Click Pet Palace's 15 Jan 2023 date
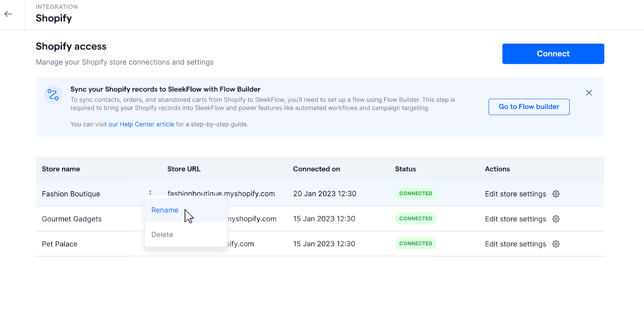Image resolution: width=644 pixels, height=326 pixels. (324, 243)
